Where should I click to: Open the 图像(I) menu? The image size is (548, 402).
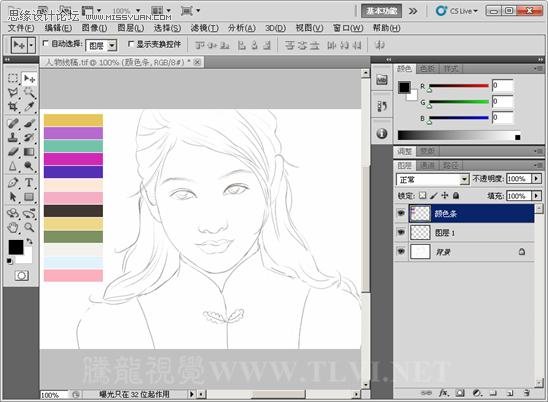point(94,28)
